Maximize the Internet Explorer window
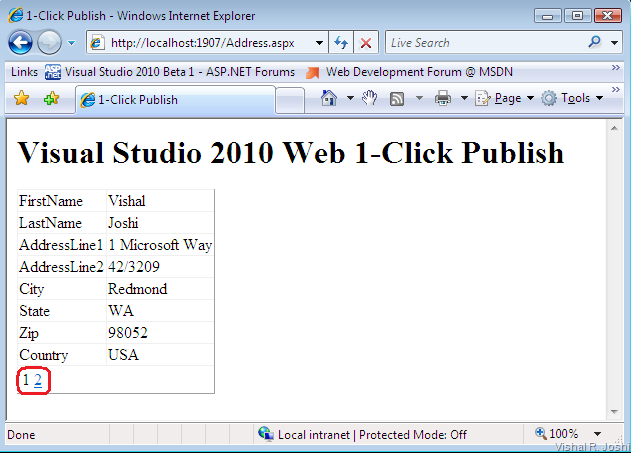Screen dimensions: 631x453 click(577, 16)
